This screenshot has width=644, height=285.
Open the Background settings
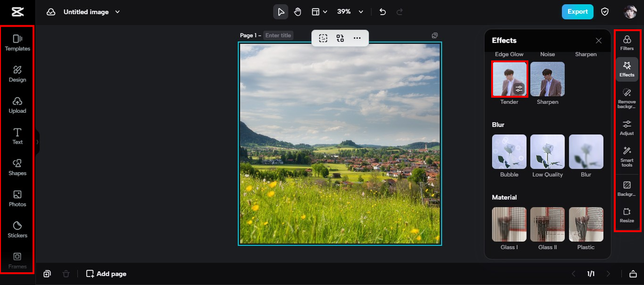click(627, 188)
